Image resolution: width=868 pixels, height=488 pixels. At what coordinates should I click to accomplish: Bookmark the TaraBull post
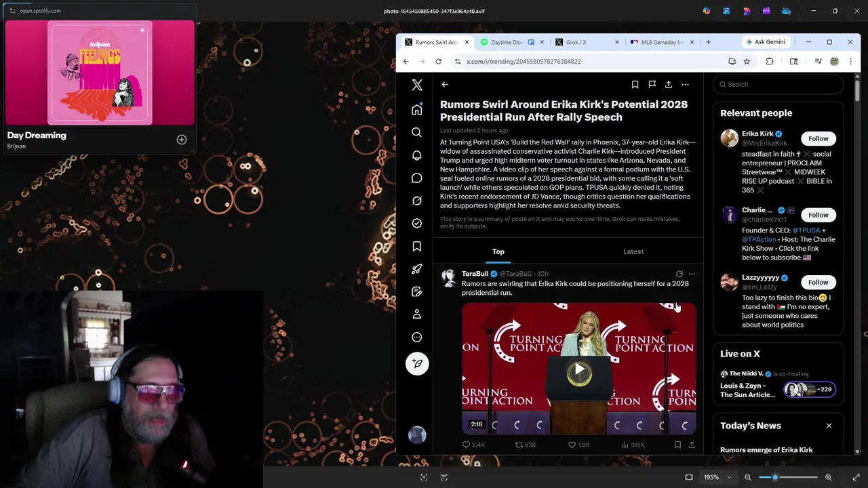pos(677,445)
